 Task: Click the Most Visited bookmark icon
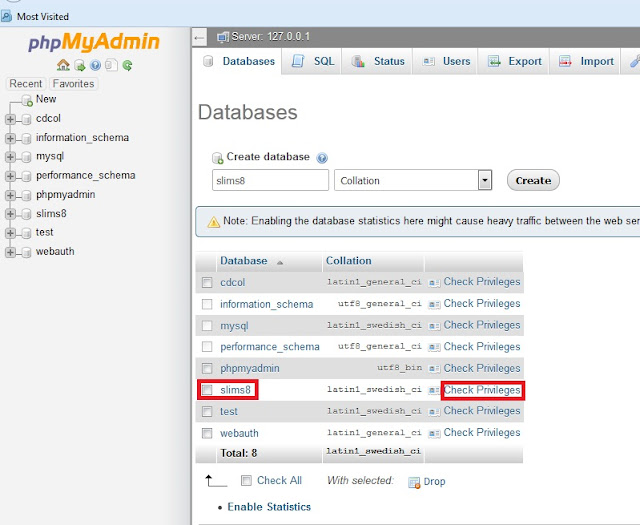6,16
